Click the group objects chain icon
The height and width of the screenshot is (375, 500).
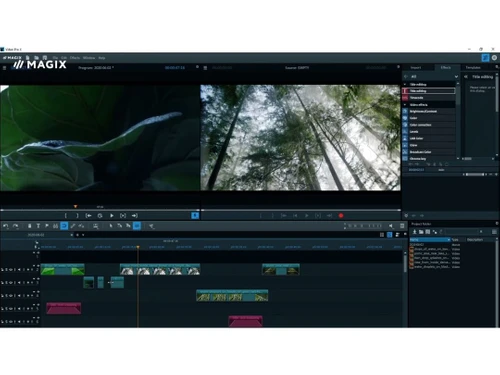(x=55, y=226)
